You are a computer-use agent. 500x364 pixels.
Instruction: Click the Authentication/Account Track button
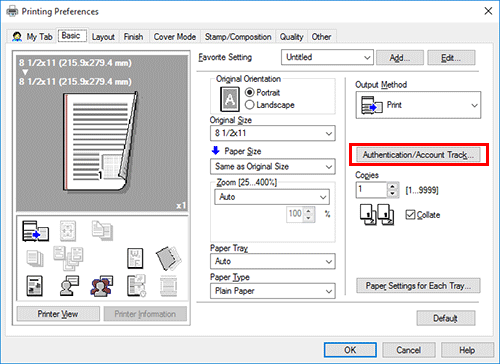[418, 155]
